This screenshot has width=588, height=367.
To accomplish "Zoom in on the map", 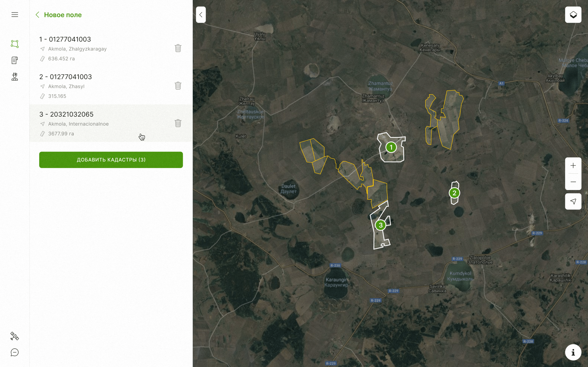I will pos(573,166).
